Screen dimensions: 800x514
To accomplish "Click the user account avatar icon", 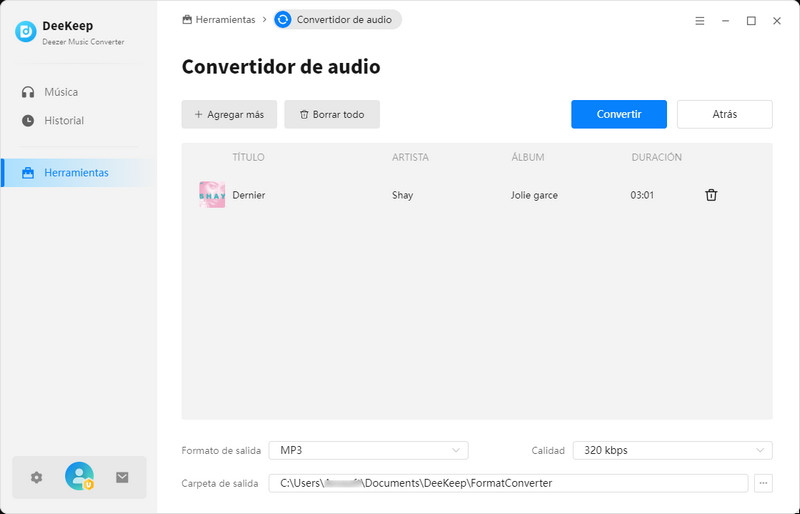I will [80, 476].
